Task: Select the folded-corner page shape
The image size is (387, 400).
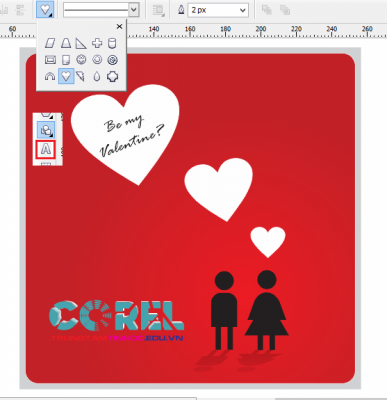Action: click(x=66, y=60)
